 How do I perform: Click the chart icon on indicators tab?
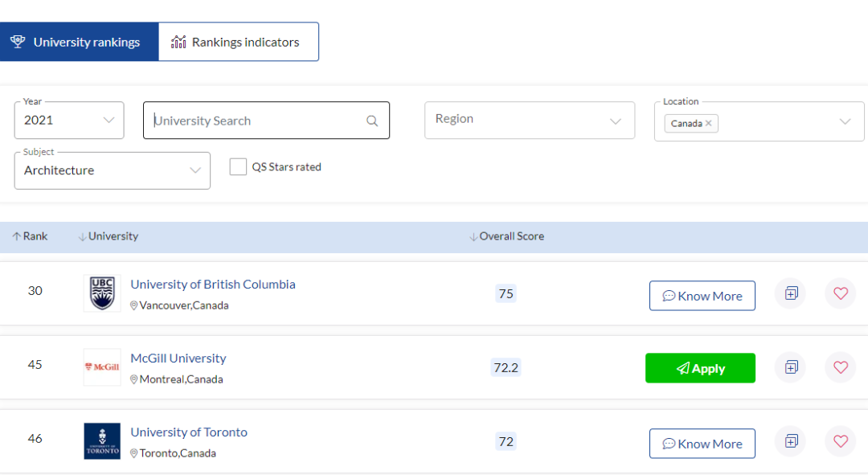[x=178, y=42]
